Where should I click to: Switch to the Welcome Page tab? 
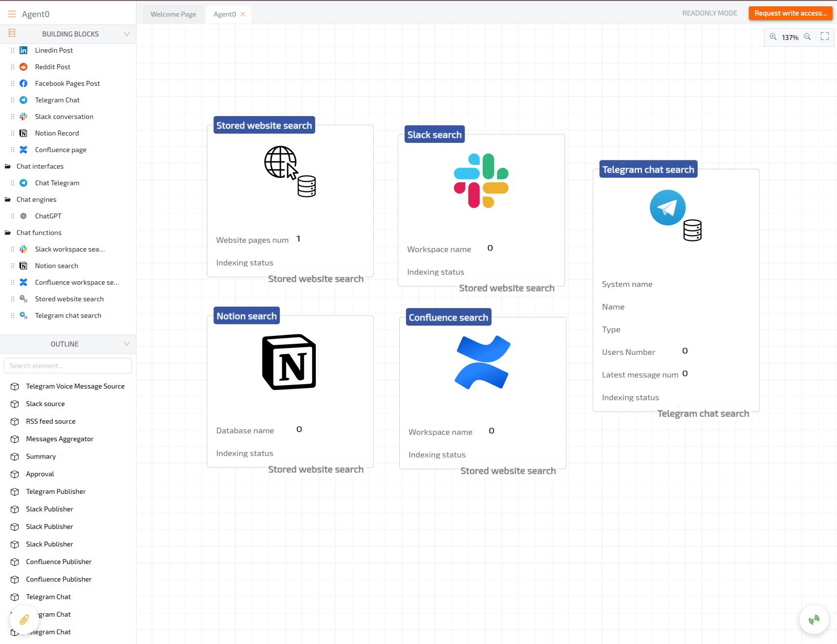pos(173,15)
